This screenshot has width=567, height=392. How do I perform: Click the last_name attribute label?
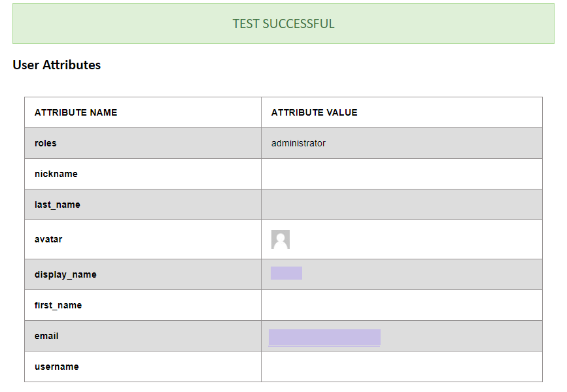tap(58, 204)
